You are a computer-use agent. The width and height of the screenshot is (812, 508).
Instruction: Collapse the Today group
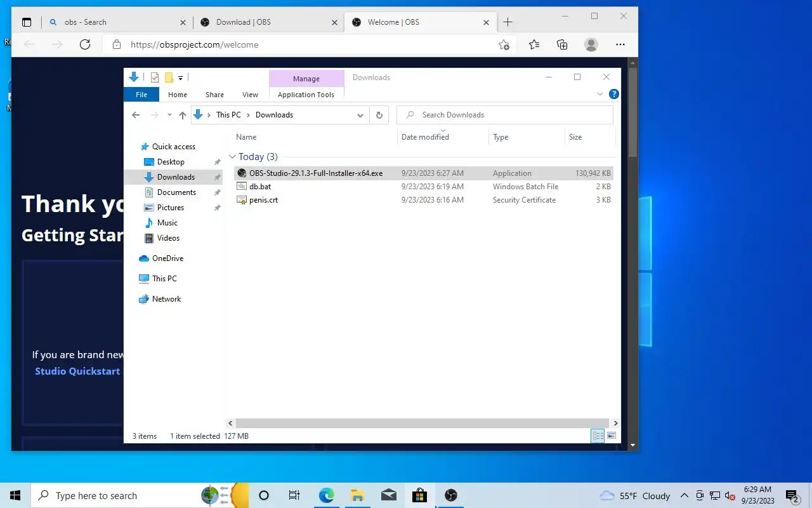coord(232,157)
